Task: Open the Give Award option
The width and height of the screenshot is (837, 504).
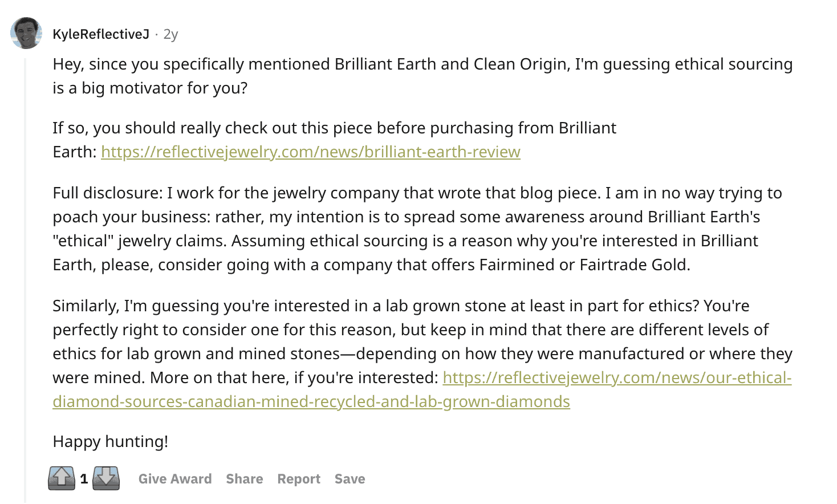Action: 174,479
